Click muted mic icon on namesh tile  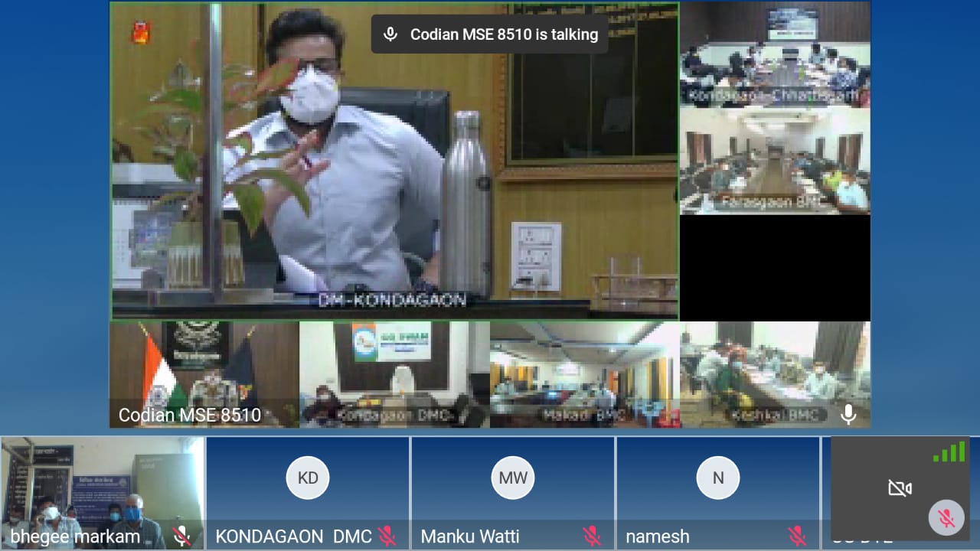(797, 536)
